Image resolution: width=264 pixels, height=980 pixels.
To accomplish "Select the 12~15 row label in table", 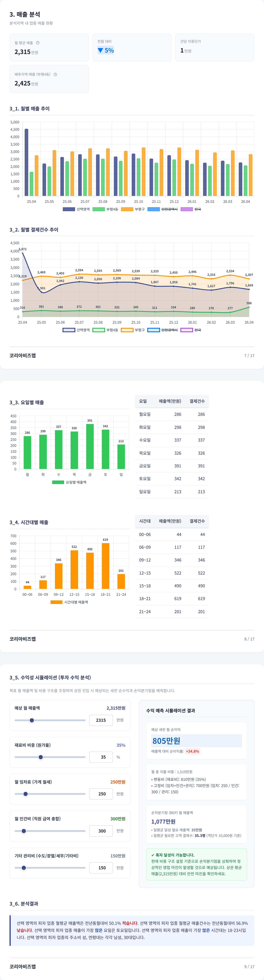I will [145, 573].
